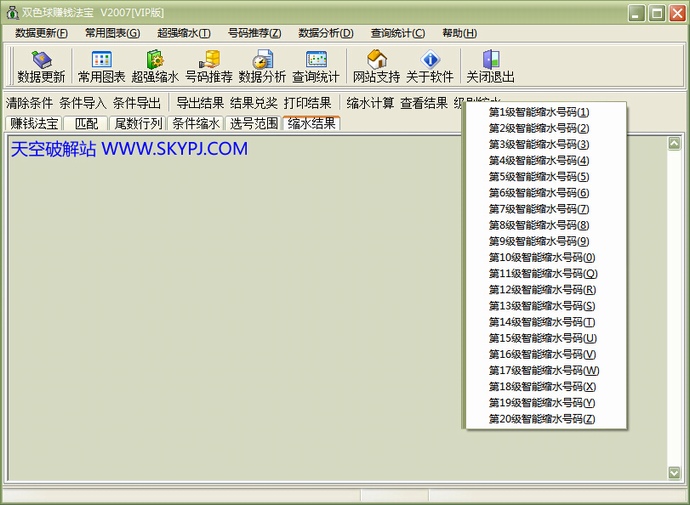Click the 缩水计算 button
The image size is (690, 505).
click(x=370, y=103)
